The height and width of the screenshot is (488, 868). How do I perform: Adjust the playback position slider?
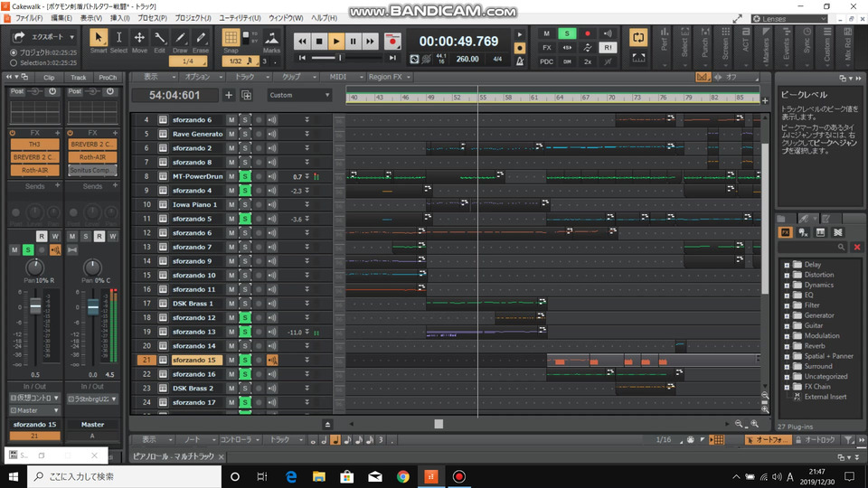341,58
